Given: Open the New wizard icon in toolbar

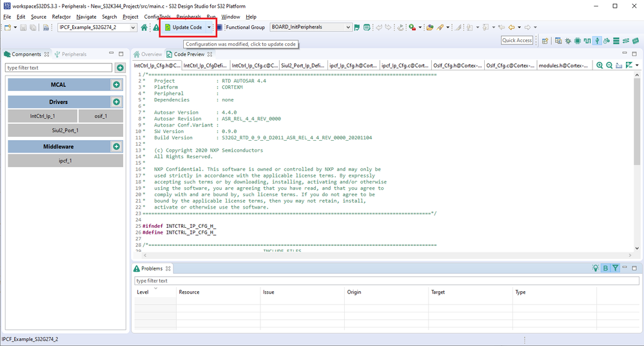Looking at the screenshot, I should tap(7, 27).
